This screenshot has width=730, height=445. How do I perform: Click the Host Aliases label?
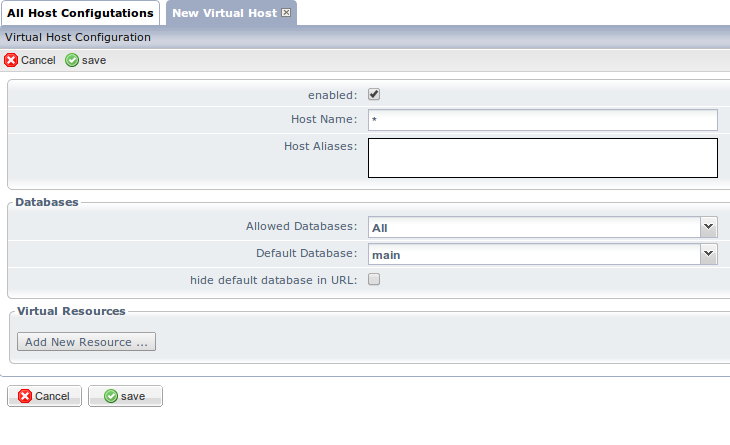point(320,146)
